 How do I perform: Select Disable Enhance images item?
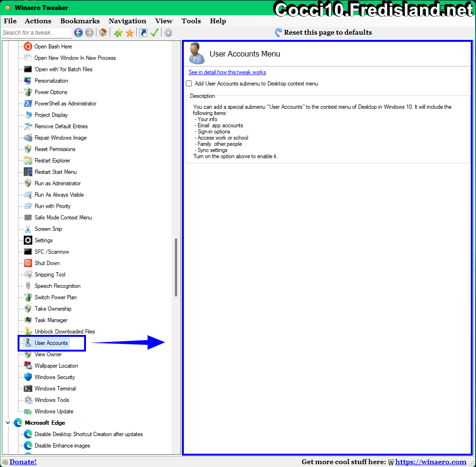[x=62, y=446]
